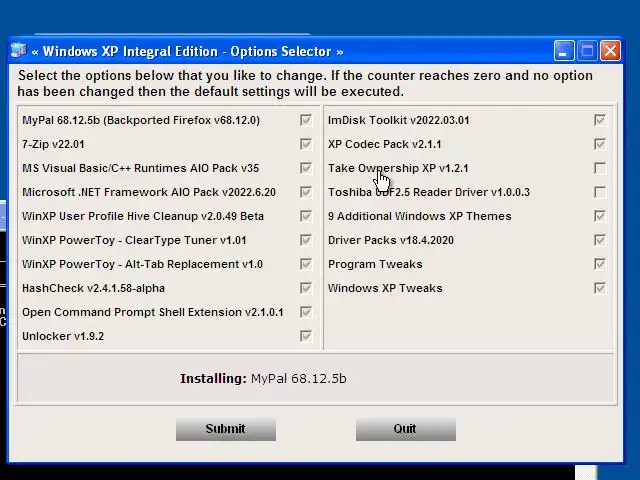
Task: Click the 7-Zip v22.01 label
Action: pyautogui.click(x=53, y=144)
